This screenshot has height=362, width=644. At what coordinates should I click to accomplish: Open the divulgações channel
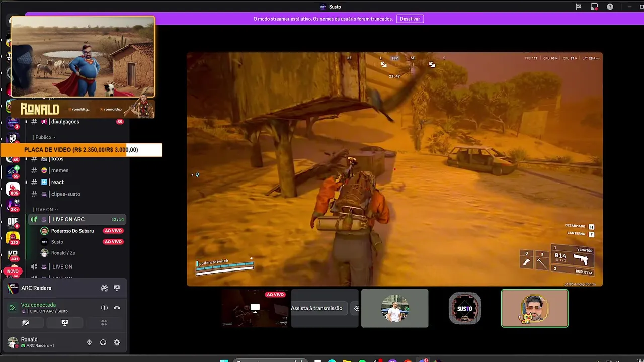[76, 122]
